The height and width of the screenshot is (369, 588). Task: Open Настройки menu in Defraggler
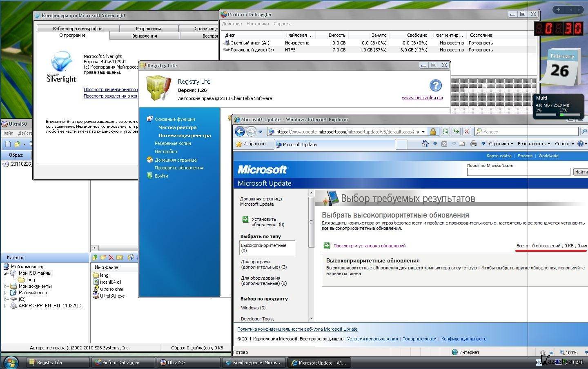click(x=258, y=24)
